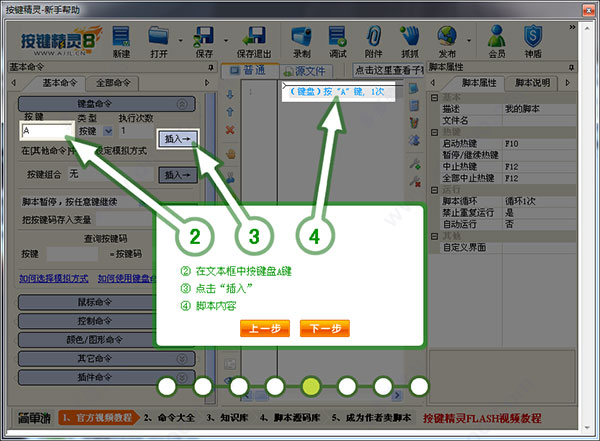Viewport: 600px width, 441px height.
Task: Open a script with 打开 icon
Action: pos(159,41)
